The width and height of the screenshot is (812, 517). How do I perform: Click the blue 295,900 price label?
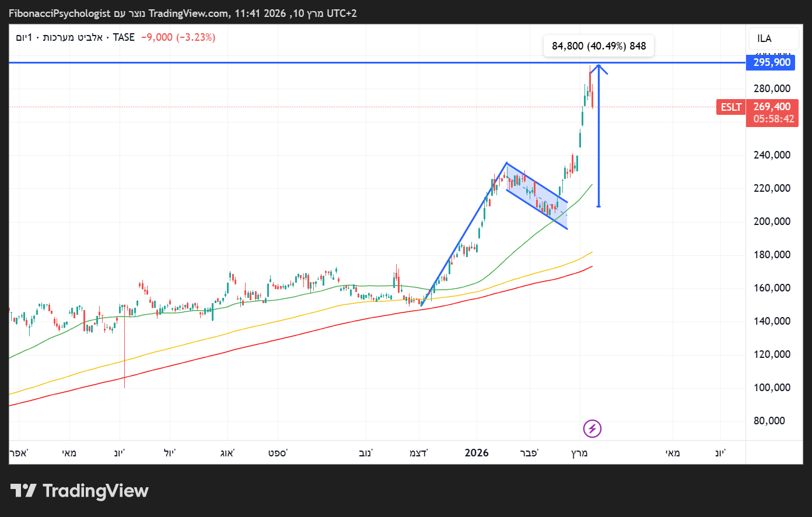point(772,62)
